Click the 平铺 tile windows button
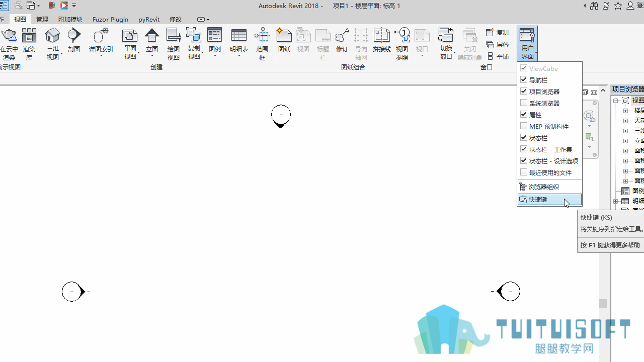Viewport: 644px width, 362px height. [498, 56]
